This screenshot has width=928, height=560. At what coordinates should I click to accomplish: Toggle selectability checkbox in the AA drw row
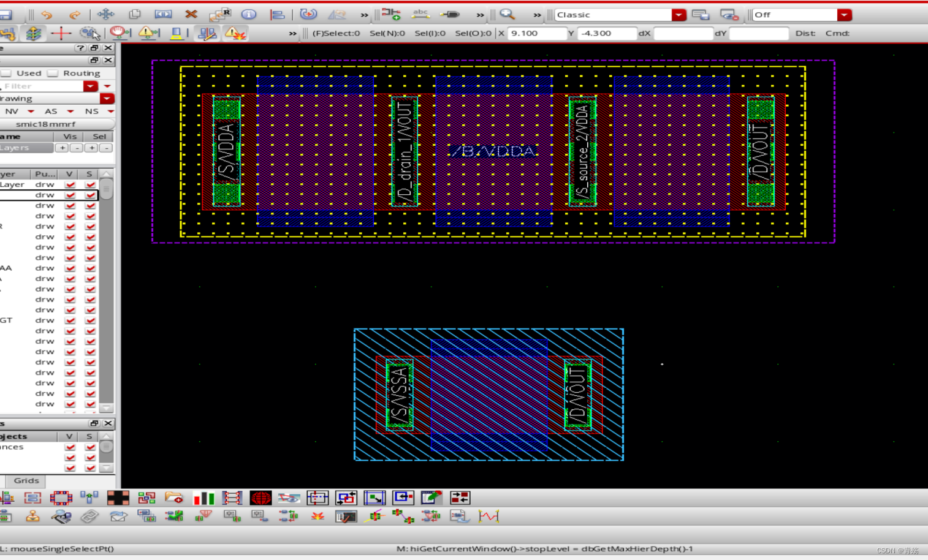click(x=91, y=268)
